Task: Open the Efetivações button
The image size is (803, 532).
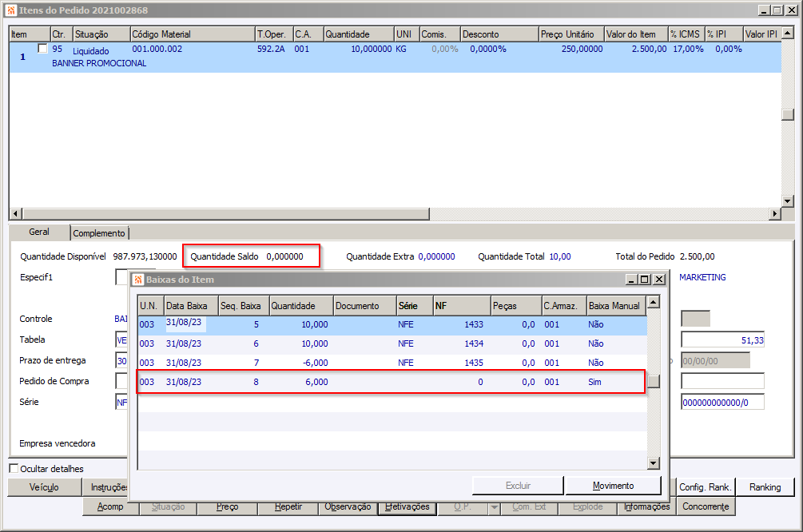Action: click(x=407, y=506)
